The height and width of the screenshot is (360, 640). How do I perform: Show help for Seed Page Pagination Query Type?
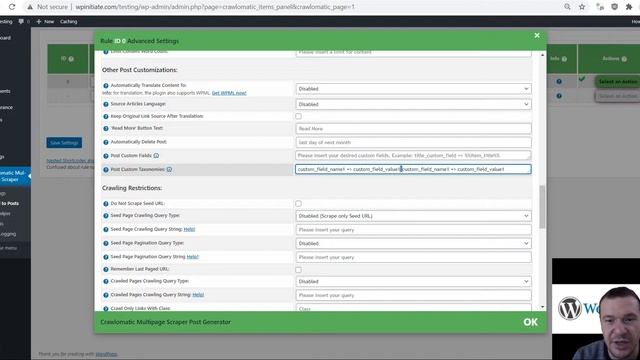click(x=106, y=243)
